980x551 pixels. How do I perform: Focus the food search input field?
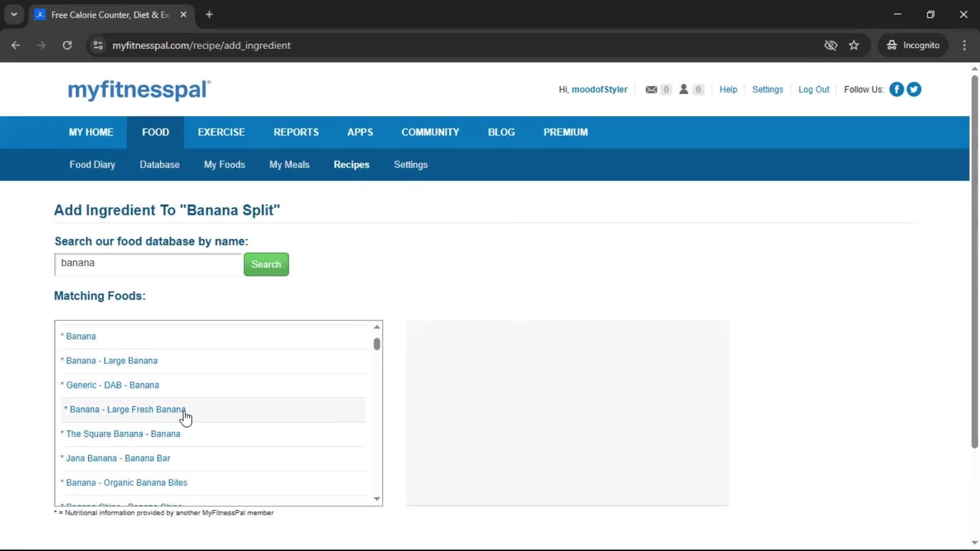tap(148, 264)
